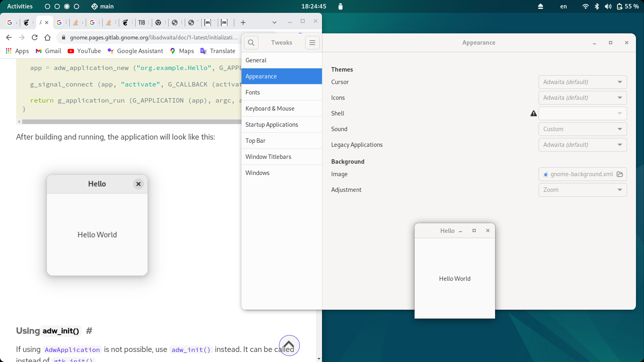Open the Cursor theme dropdown

pyautogui.click(x=582, y=82)
